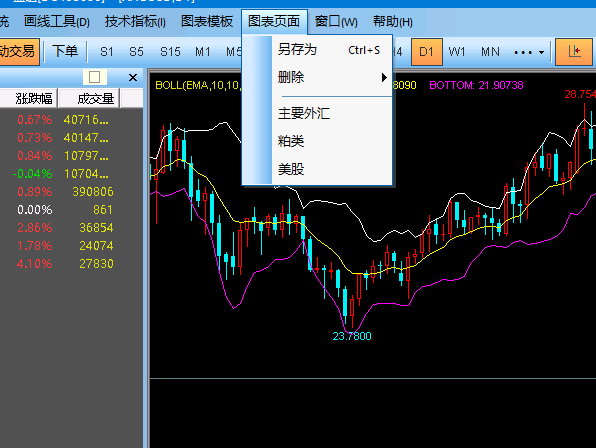
Task: Expand the 删除 submenu arrow
Action: tap(384, 78)
